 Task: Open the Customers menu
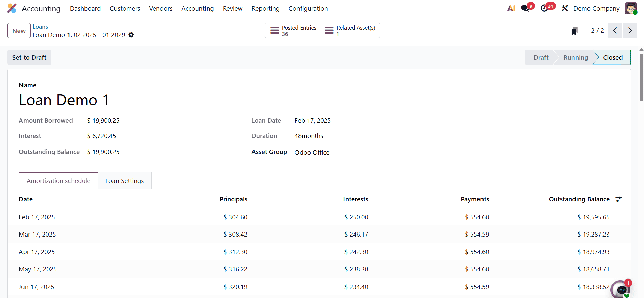tap(125, 8)
